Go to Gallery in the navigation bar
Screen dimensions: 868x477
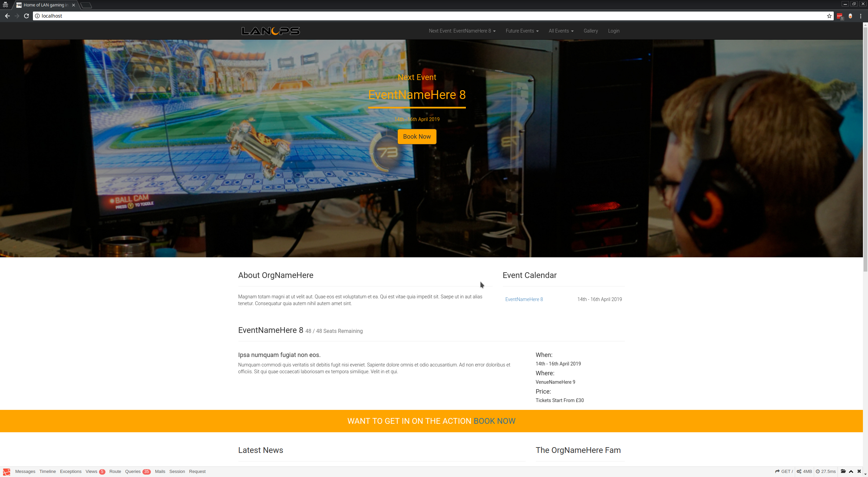[x=591, y=31]
